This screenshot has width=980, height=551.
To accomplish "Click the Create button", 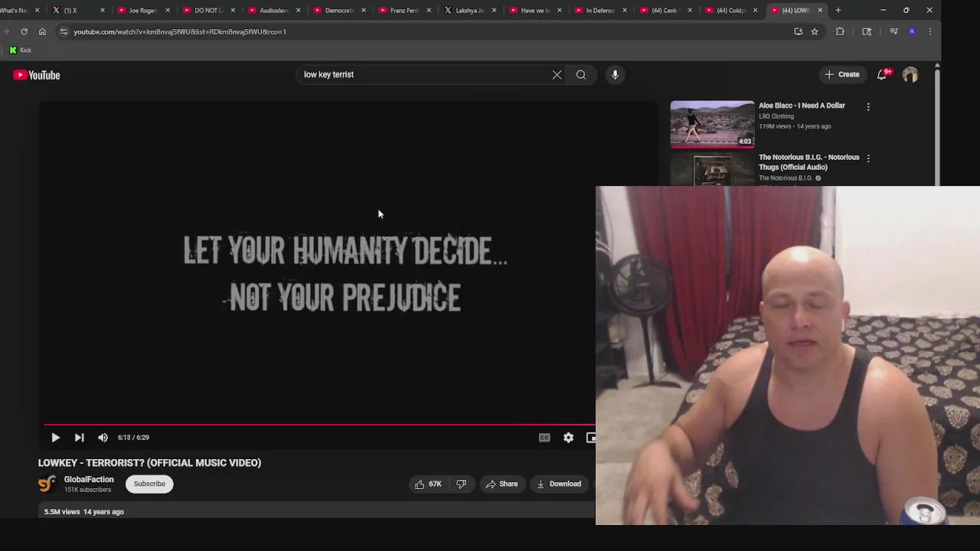I will pos(841,75).
